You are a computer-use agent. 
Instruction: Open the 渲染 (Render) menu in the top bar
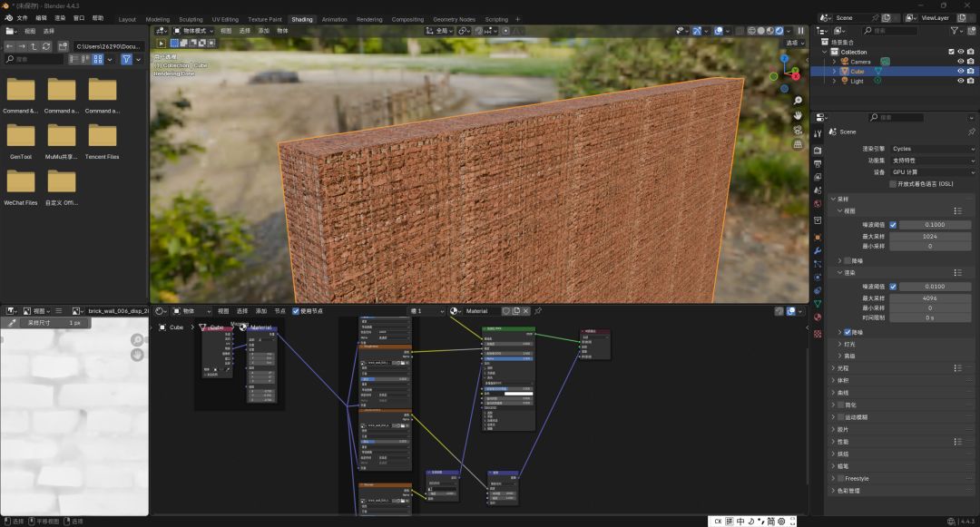(60, 18)
